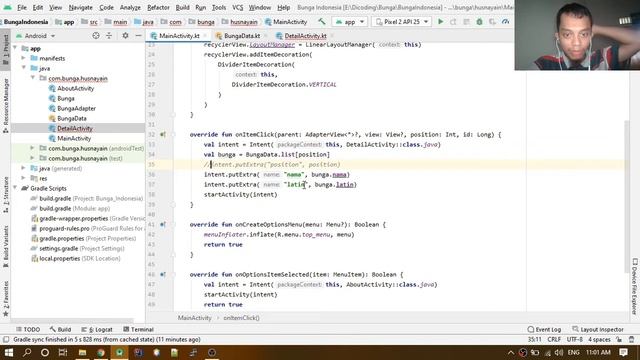The height and width of the screenshot is (360, 640).
Task: Expand the com.bunga.husnayain androidTest package
Action: pos(33,148)
